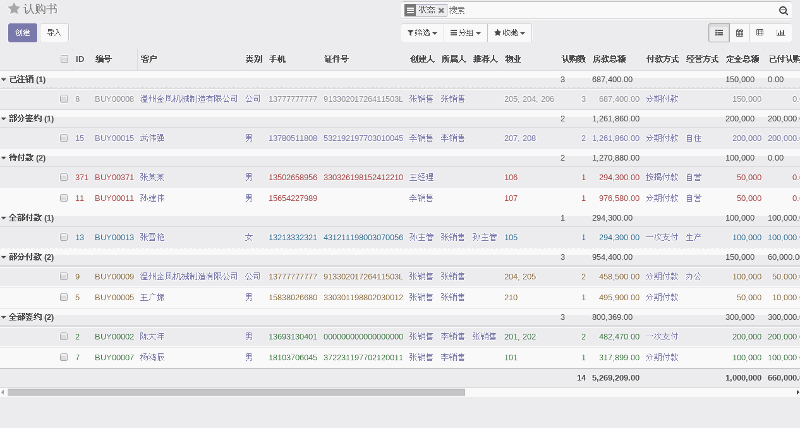Toggle the select-all header checkbox
800x428 pixels.
point(65,59)
